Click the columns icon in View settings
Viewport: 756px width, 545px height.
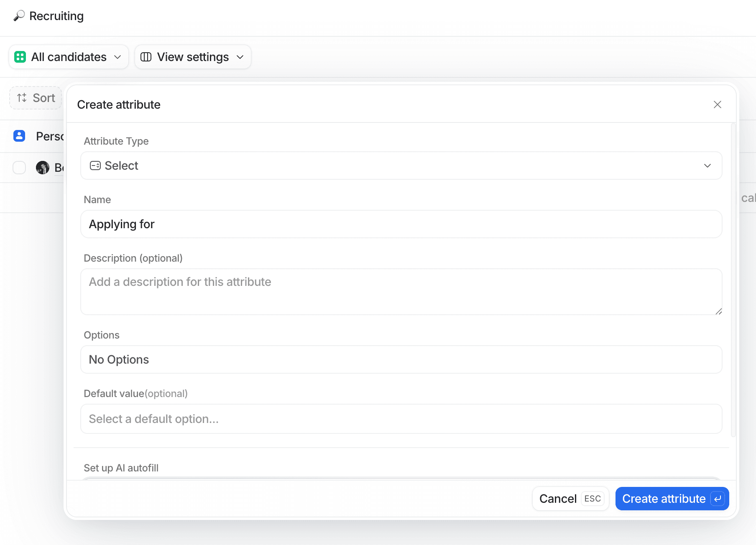pos(146,57)
